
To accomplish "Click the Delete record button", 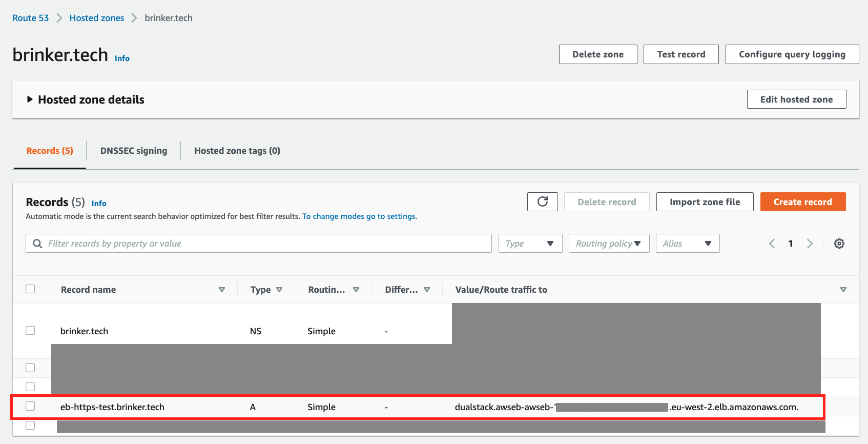I will (607, 202).
